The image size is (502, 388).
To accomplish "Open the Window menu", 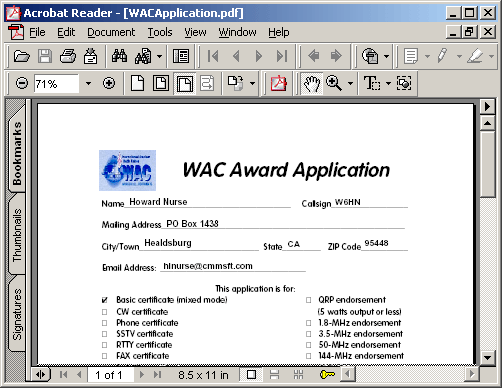I will (x=237, y=32).
